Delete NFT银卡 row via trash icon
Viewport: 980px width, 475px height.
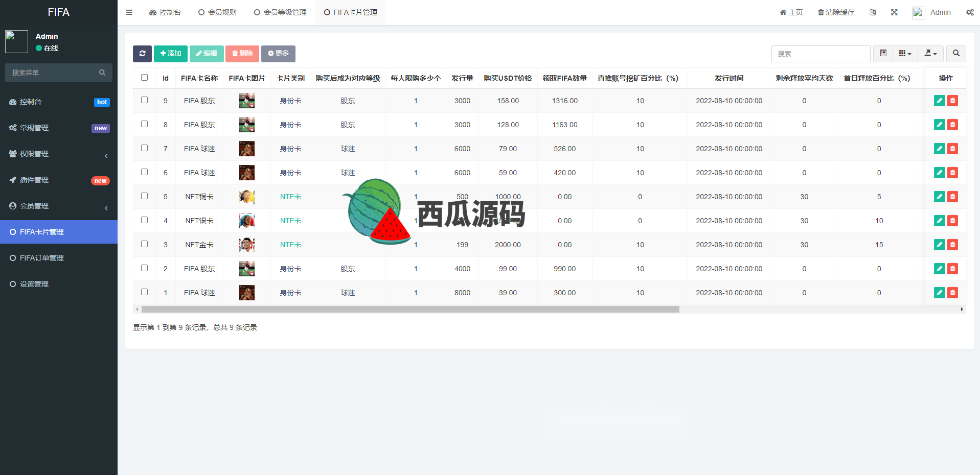tap(952, 221)
